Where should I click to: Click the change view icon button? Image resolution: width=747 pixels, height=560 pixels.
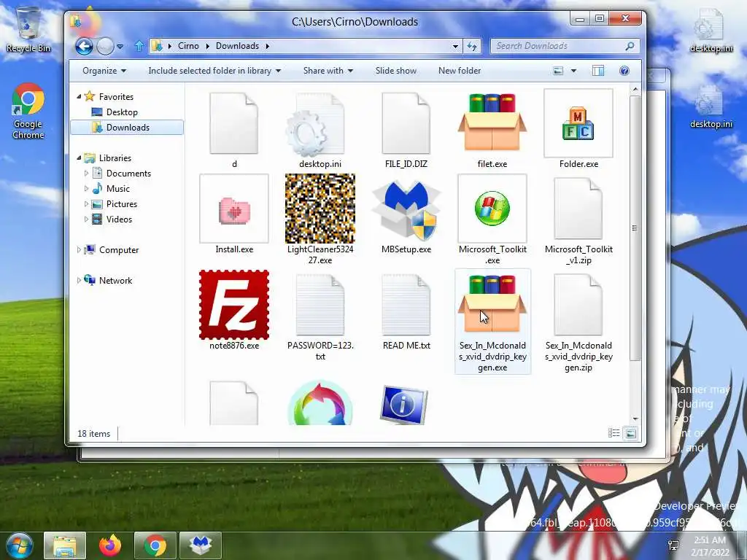tap(558, 71)
